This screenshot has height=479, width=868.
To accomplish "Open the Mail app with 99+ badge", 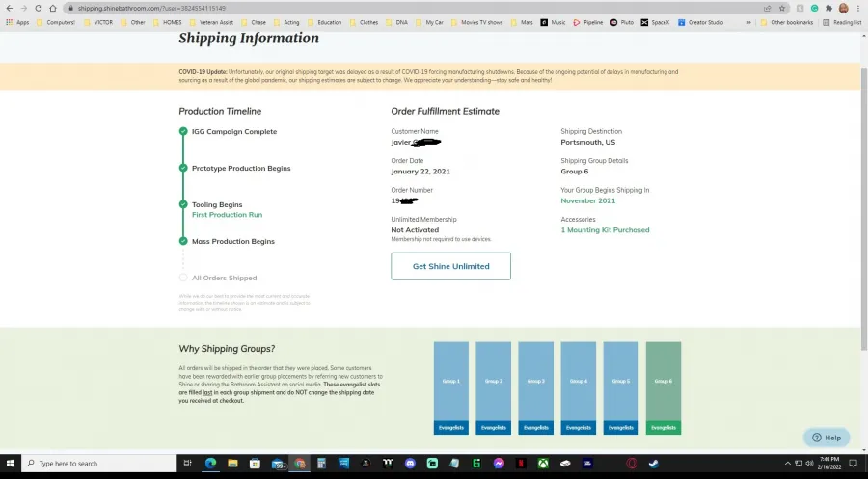I will [278, 464].
